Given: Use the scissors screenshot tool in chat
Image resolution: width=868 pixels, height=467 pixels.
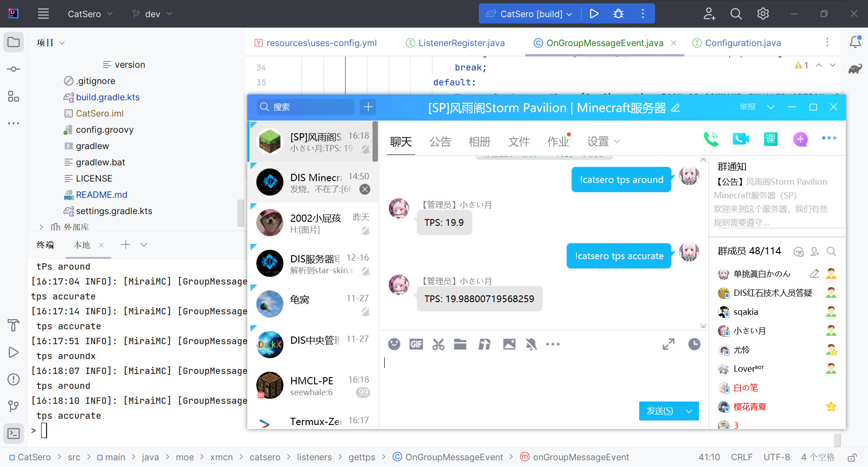Looking at the screenshot, I should click(x=438, y=344).
